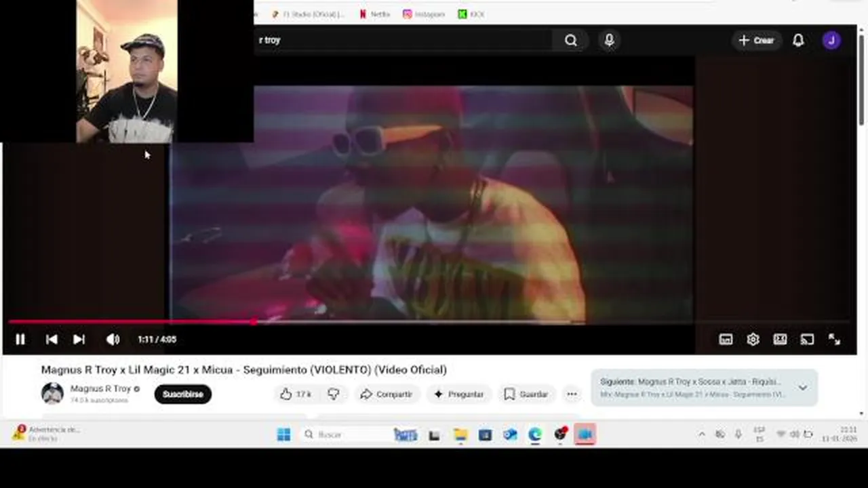Screen dimensions: 868x488
Task: Open the taskbar microphone tray icon
Action: (738, 434)
